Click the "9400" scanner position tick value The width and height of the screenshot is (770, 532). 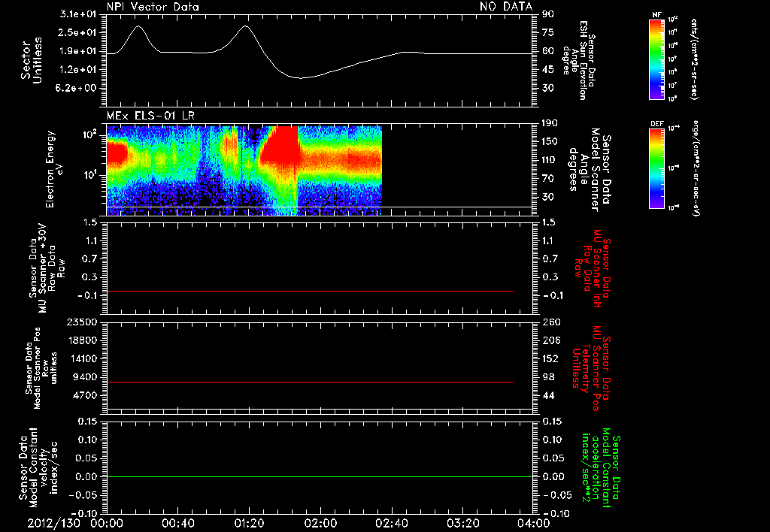pos(84,377)
